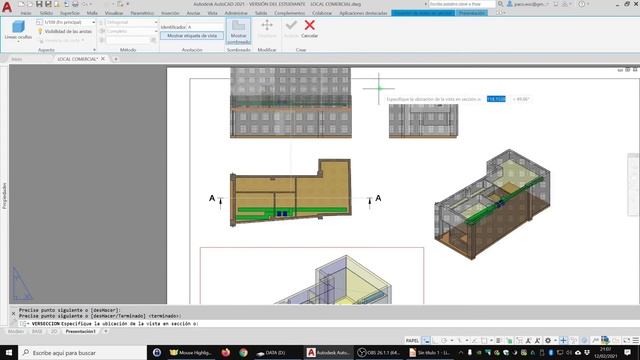Add new drawing tab with plus
Image resolution: width=640 pixels, height=360 pixels.
point(116,59)
